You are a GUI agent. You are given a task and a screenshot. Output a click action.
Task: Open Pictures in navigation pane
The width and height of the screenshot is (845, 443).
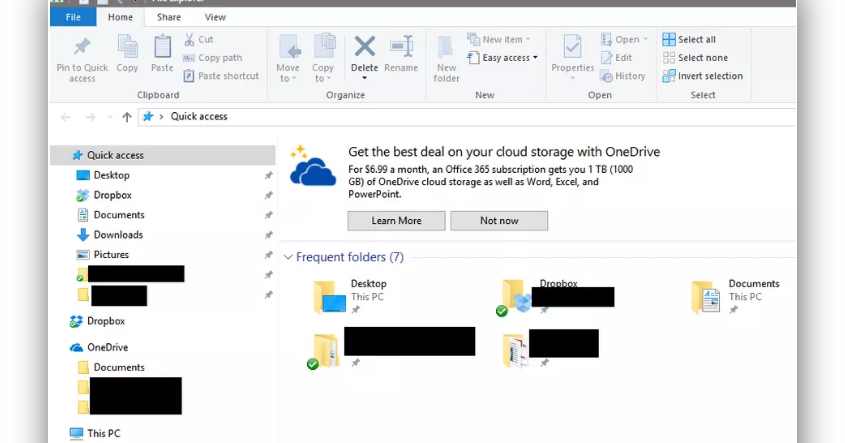pyautogui.click(x=111, y=254)
